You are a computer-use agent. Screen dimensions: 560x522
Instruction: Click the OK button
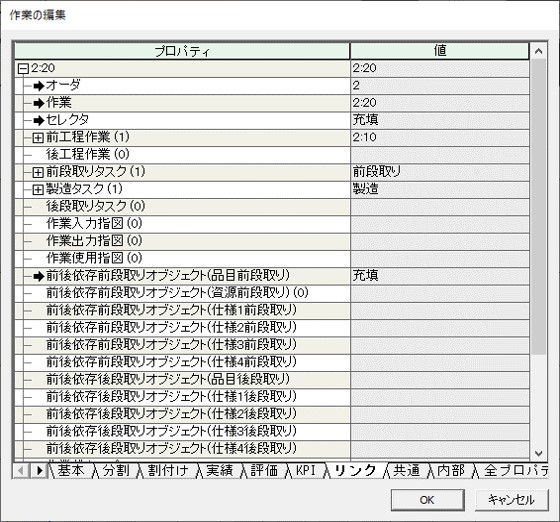pyautogui.click(x=428, y=500)
